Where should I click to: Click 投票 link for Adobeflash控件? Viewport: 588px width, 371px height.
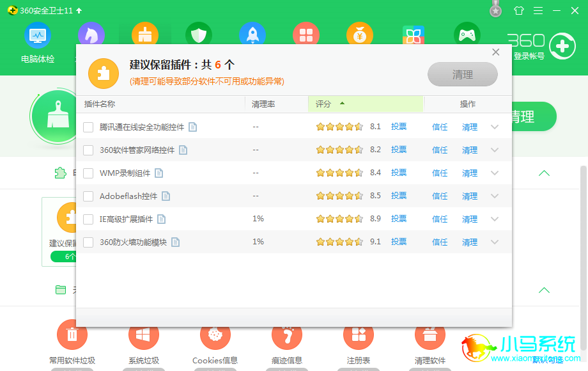click(399, 196)
